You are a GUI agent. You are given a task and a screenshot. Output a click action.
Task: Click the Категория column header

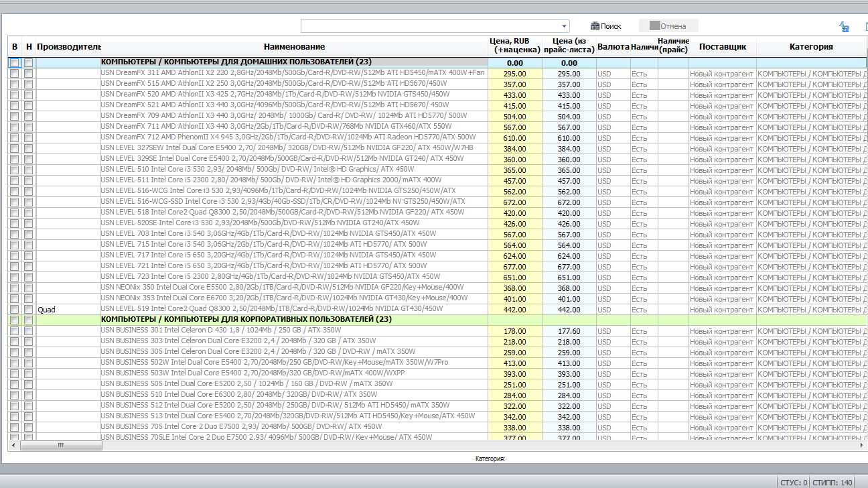[810, 46]
